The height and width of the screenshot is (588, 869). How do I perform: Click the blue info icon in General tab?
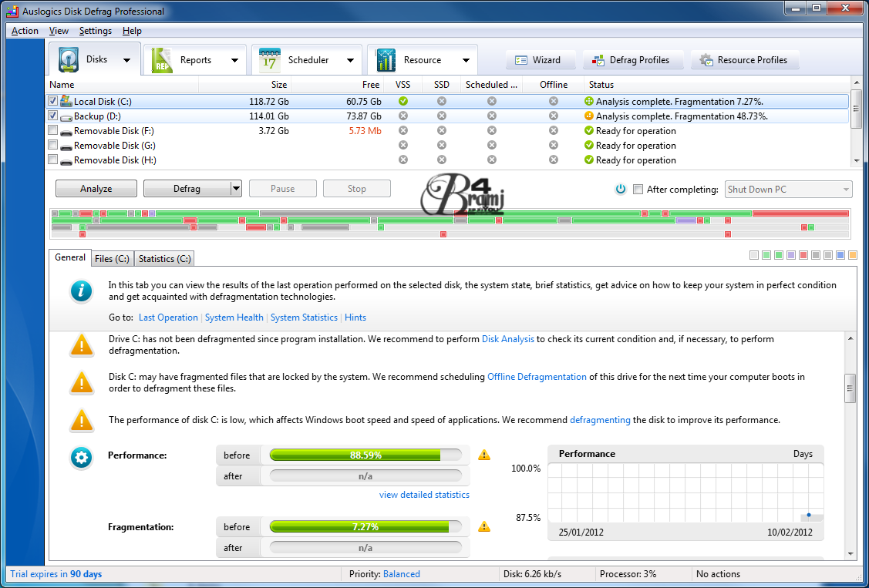click(82, 291)
